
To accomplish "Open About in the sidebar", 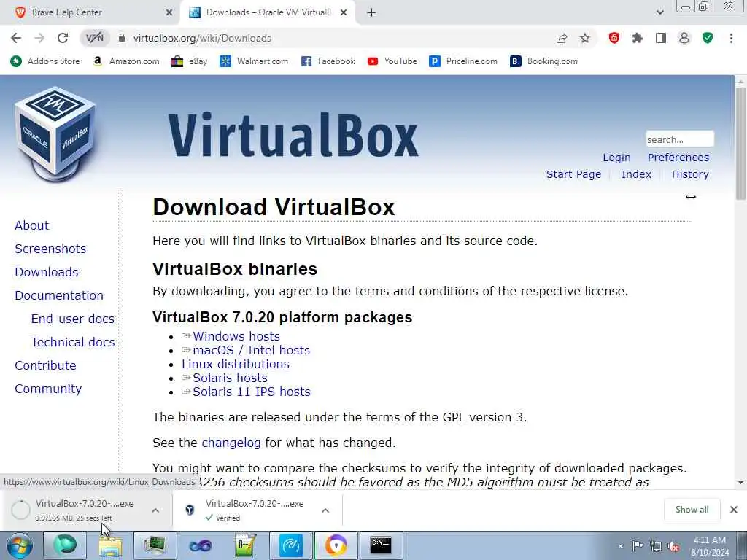I will [32, 225].
